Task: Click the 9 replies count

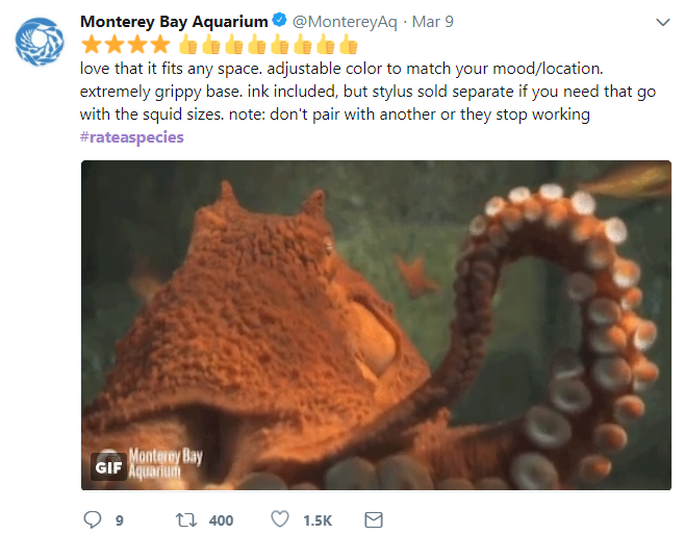Action: click(x=119, y=520)
